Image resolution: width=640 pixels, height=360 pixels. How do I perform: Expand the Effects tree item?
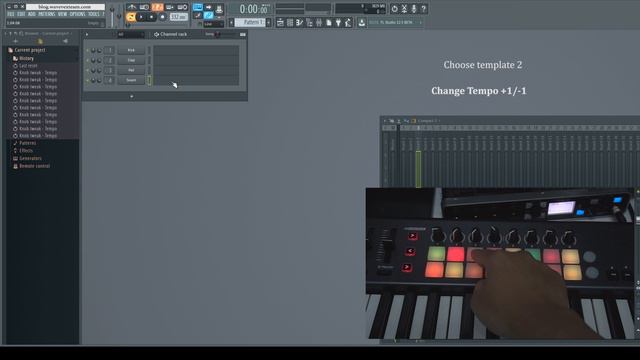point(26,151)
